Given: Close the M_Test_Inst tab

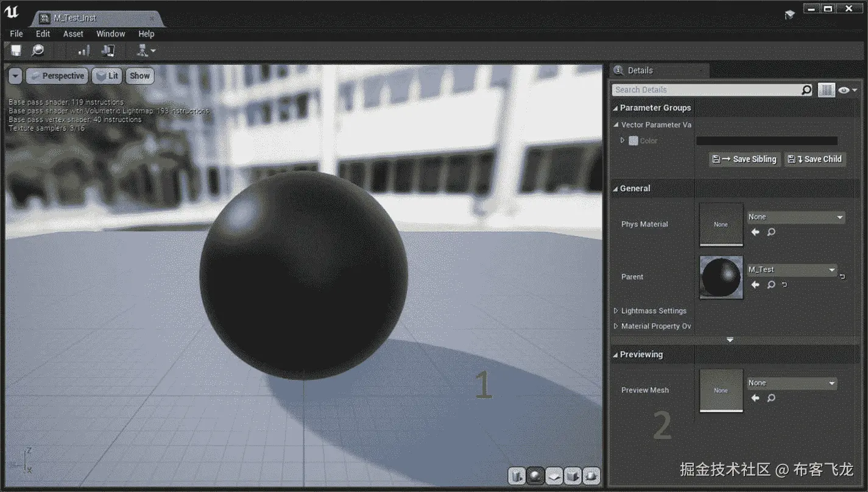Looking at the screenshot, I should pos(152,18).
